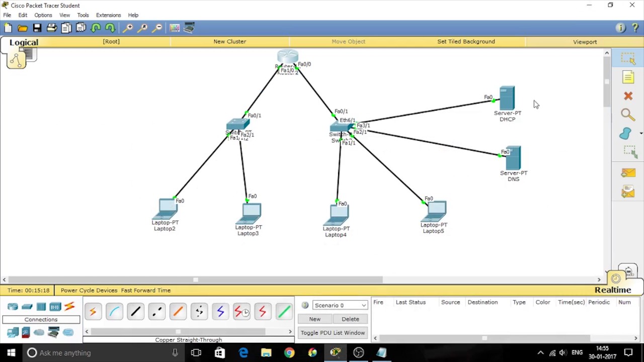Open the help question mark icon

point(635,28)
